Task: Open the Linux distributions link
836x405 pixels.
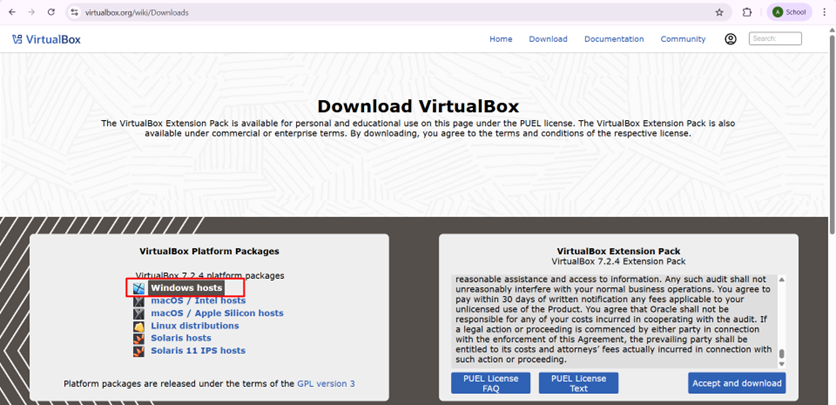Action: pos(194,326)
